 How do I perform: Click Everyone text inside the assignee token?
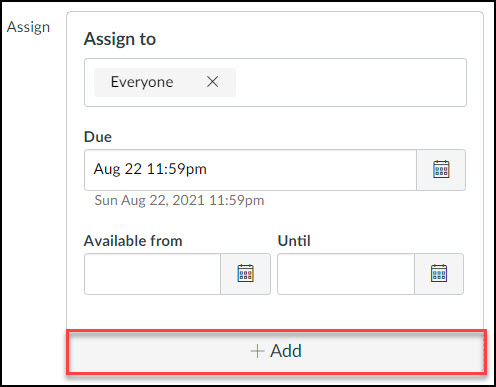pos(142,82)
